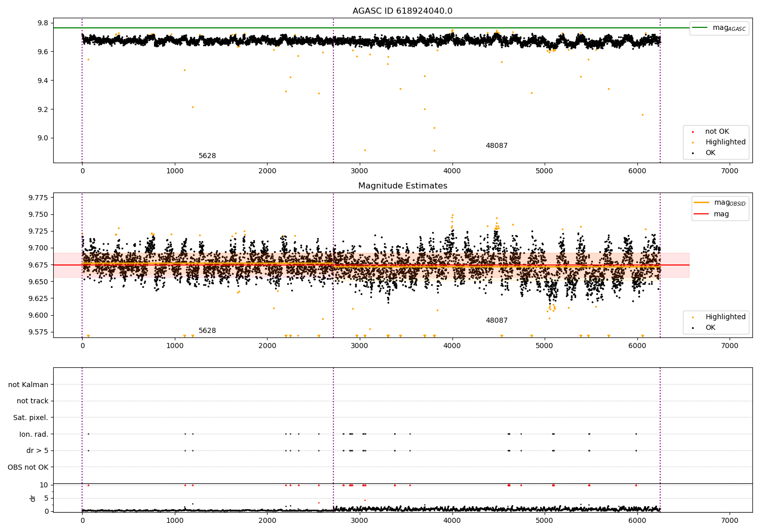Click the 9.775 y-tick in the middle plot
Screen dimensions: 760x532
(x=39, y=198)
